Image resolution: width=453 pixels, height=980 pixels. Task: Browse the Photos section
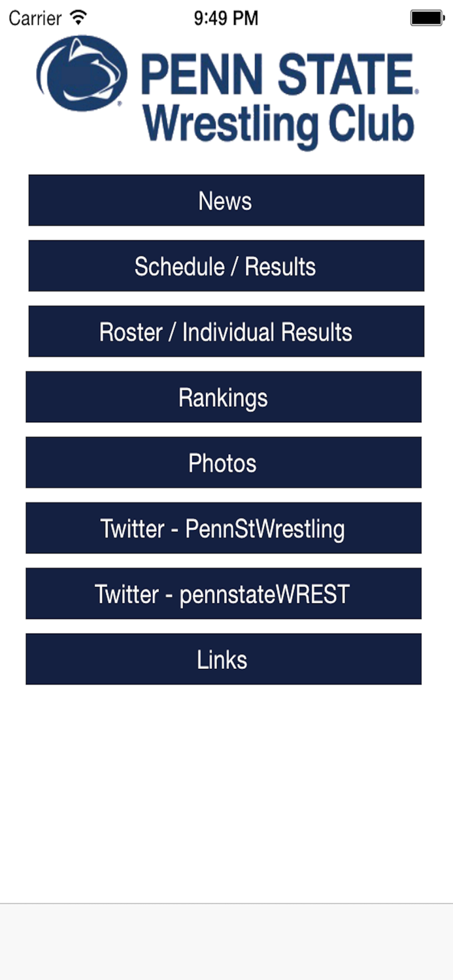(224, 463)
